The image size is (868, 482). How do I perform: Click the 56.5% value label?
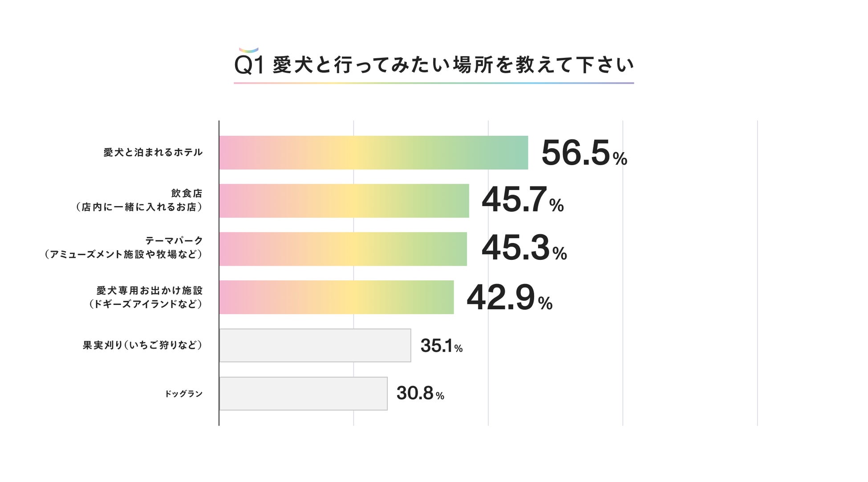click(x=584, y=153)
